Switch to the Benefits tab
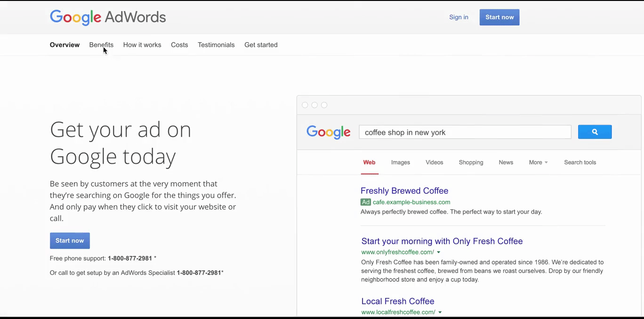Viewport: 644px width, 319px height. point(101,45)
